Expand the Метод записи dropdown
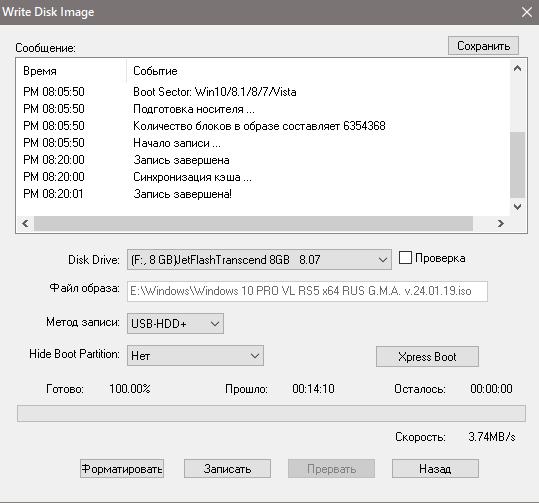This screenshot has width=539, height=503. (175, 324)
